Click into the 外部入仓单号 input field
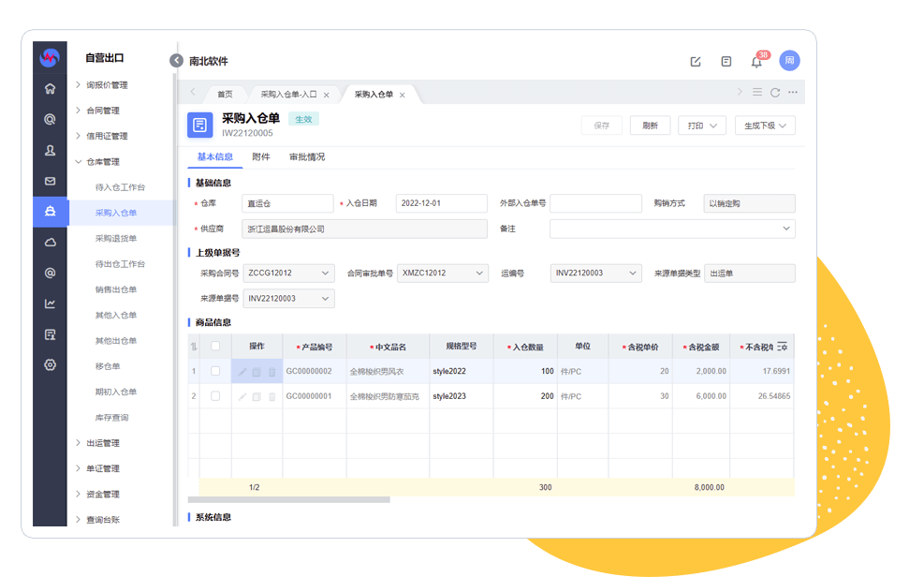 pyautogui.click(x=595, y=203)
